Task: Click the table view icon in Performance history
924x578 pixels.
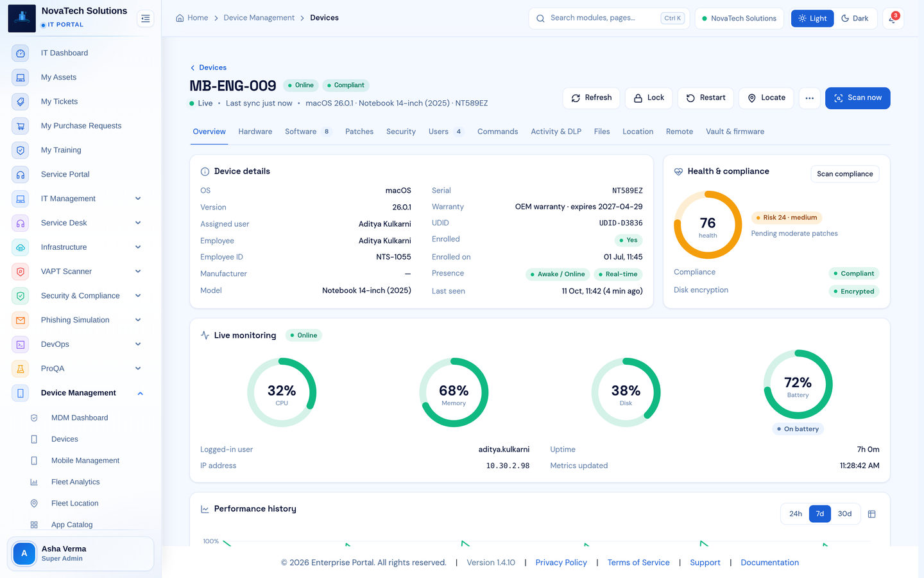Action: coord(872,514)
